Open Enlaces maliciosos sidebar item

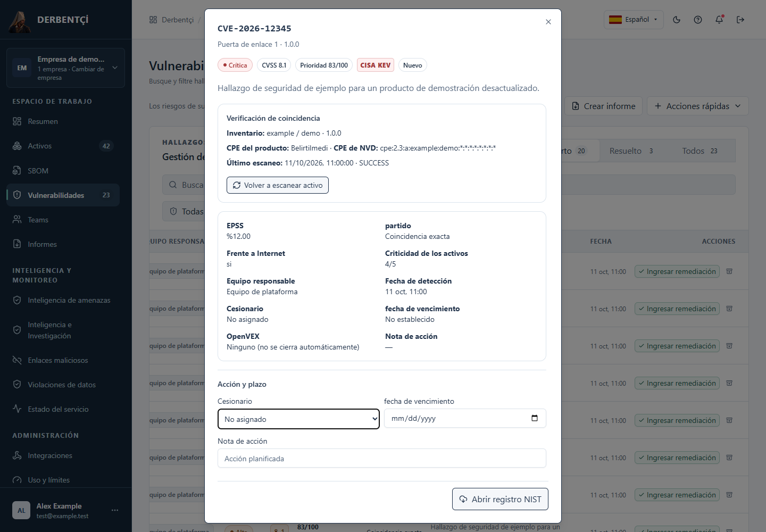pyautogui.click(x=63, y=360)
